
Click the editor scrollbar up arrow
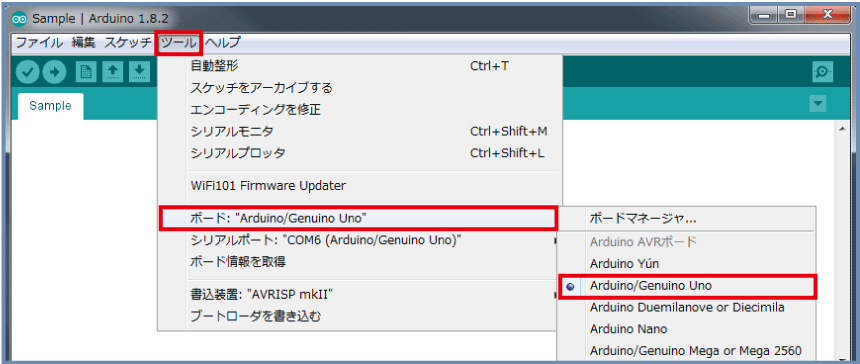tap(842, 128)
